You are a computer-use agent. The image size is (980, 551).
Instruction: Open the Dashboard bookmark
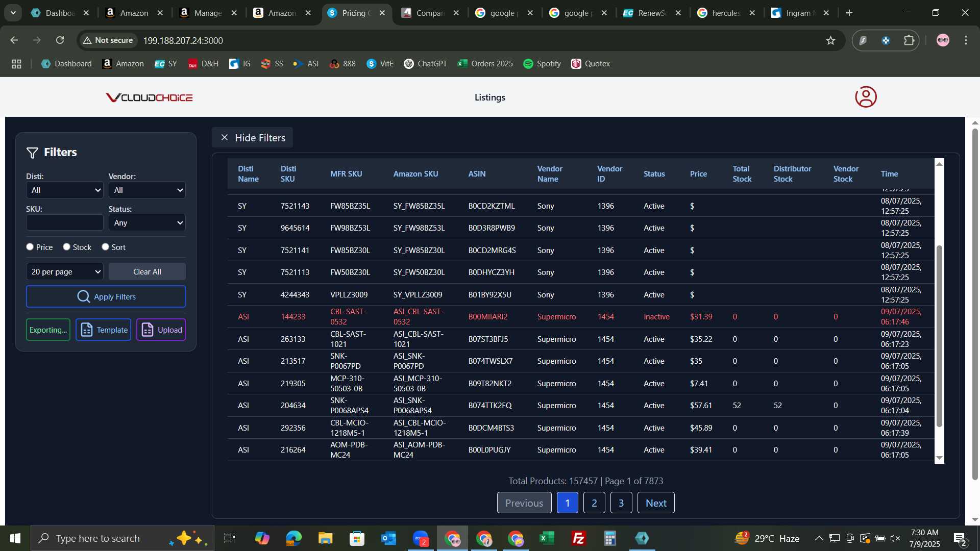click(x=66, y=64)
